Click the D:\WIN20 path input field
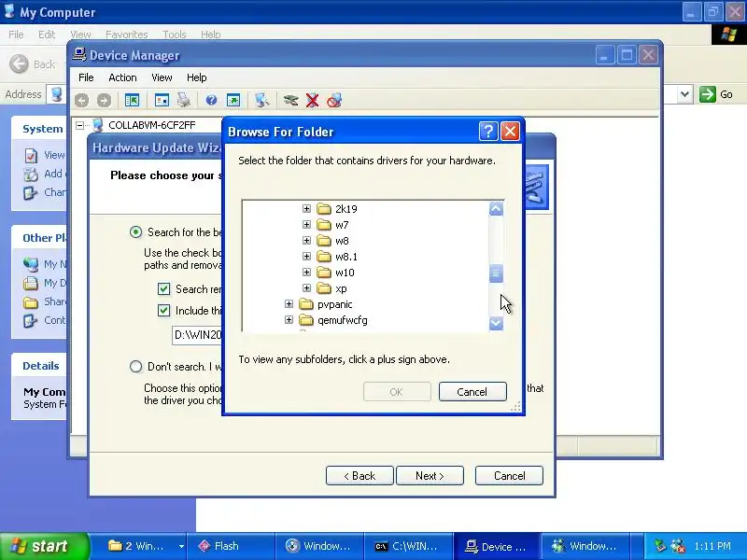The width and height of the screenshot is (747, 560). point(197,335)
